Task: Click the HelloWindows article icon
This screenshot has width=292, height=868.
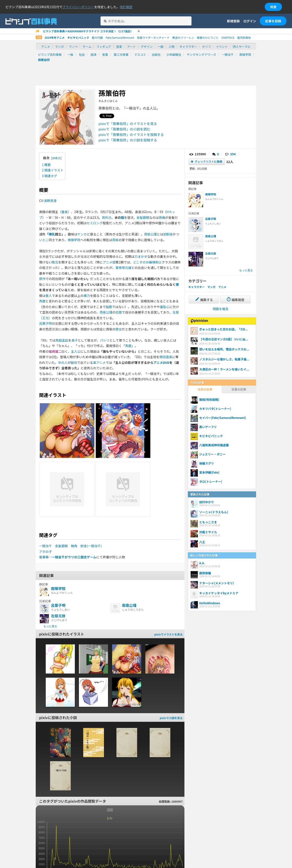Action: point(194,605)
